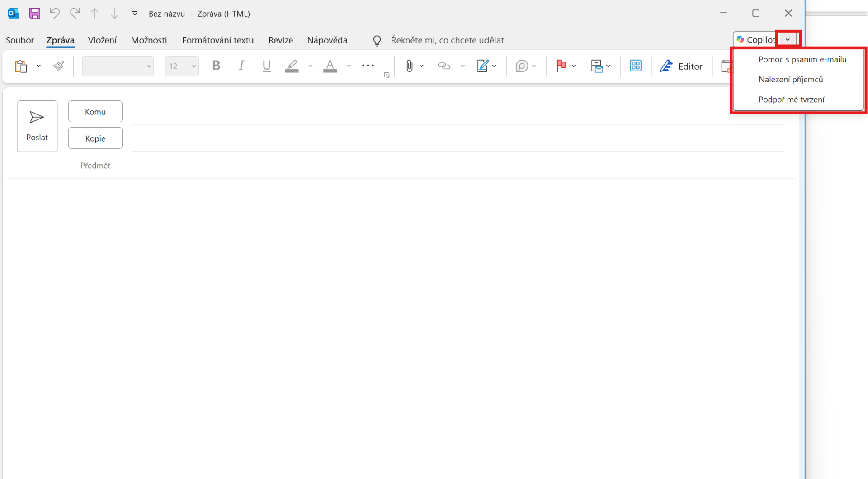Attach a file with paperclip icon
Screen dimensions: 868x479
click(409, 66)
